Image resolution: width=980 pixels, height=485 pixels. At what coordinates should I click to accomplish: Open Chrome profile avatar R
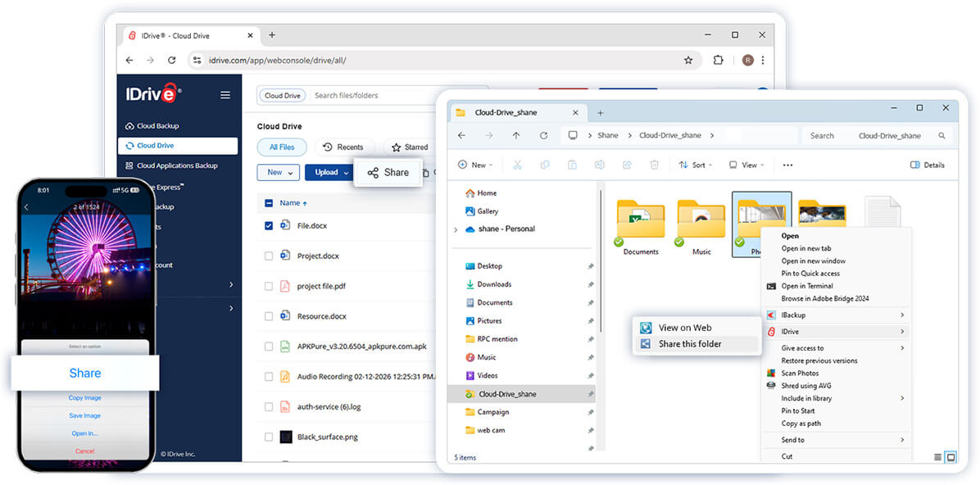click(x=747, y=60)
